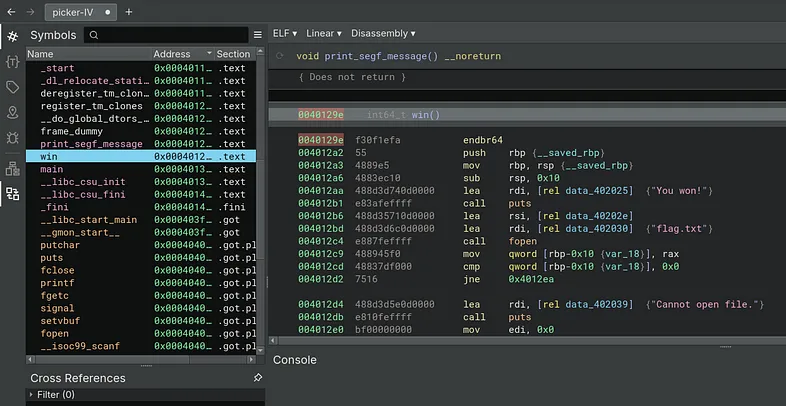Viewport: 786px width, 406px height.
Task: Switch to the picker-IV tab
Action: 81,12
